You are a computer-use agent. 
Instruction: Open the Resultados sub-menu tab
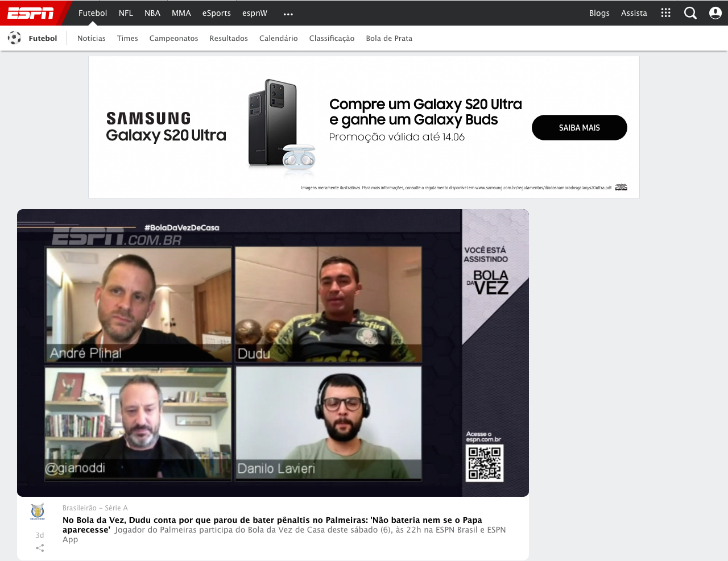[x=229, y=38]
